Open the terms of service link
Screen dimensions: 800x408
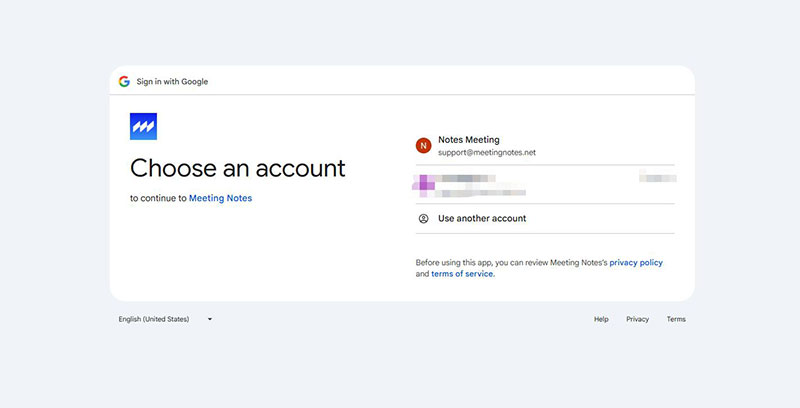pyautogui.click(x=462, y=273)
